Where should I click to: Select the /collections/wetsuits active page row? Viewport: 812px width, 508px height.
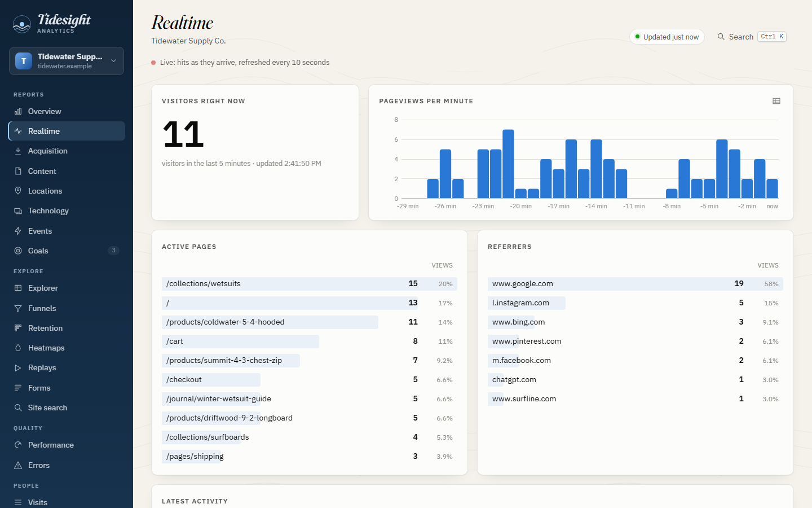click(x=310, y=284)
